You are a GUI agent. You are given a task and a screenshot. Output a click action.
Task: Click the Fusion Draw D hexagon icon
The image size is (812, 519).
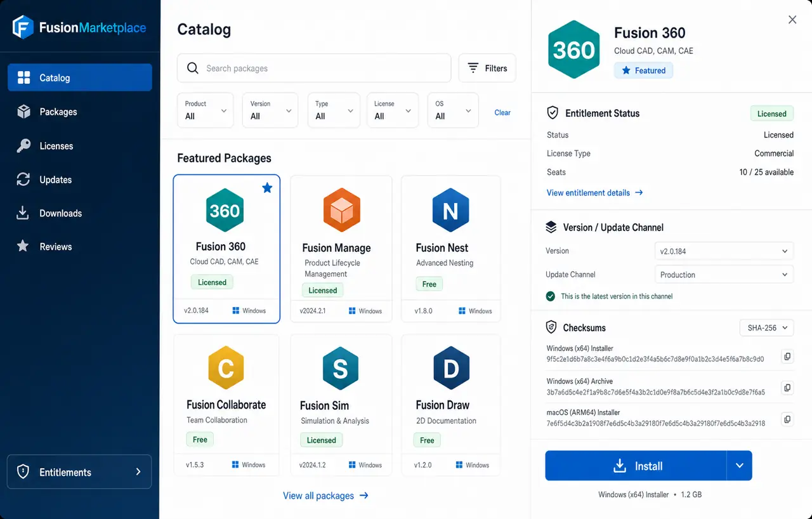[451, 368]
